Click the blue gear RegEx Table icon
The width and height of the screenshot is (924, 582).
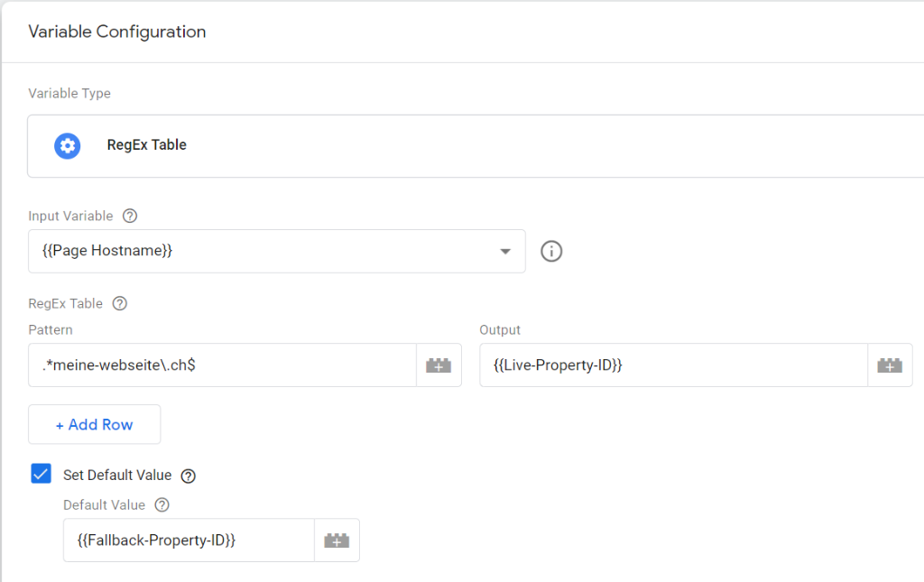[68, 145]
